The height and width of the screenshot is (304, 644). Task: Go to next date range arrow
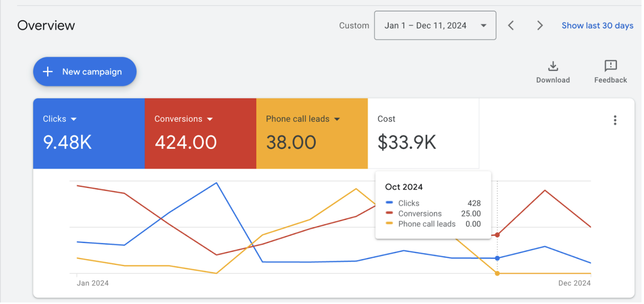pyautogui.click(x=540, y=26)
